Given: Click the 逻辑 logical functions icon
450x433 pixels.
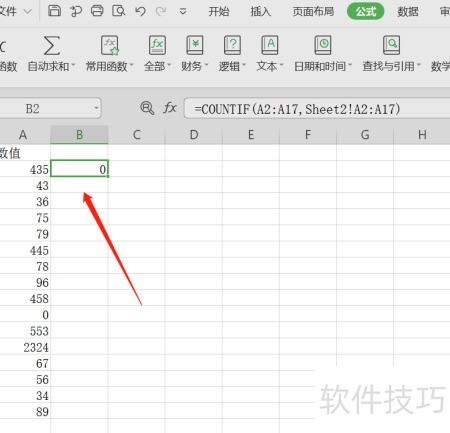Looking at the screenshot, I should 232,45.
